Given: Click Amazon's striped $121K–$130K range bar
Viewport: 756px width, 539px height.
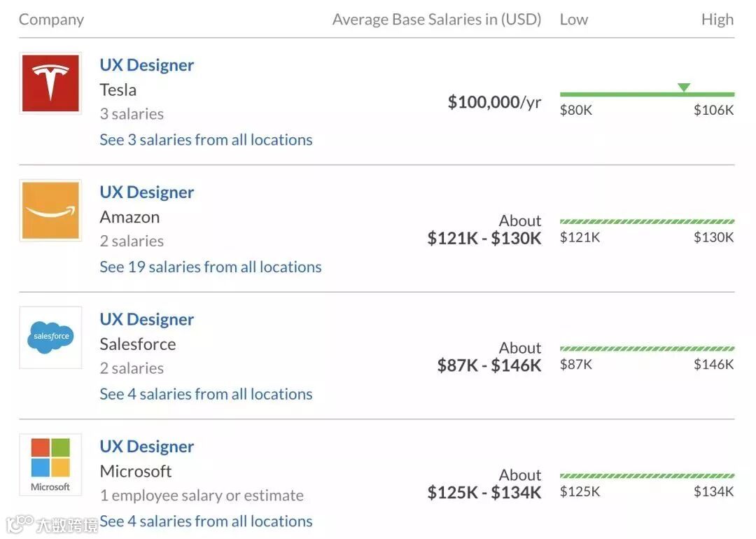Looking at the screenshot, I should tap(647, 221).
